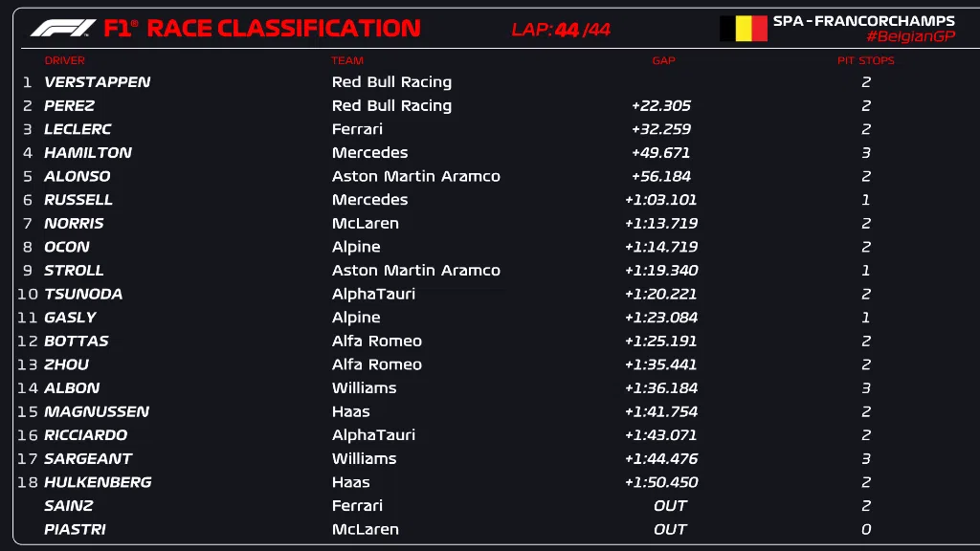The image size is (980, 551).
Task: Click the DRIVER column header
Action: 64,60
